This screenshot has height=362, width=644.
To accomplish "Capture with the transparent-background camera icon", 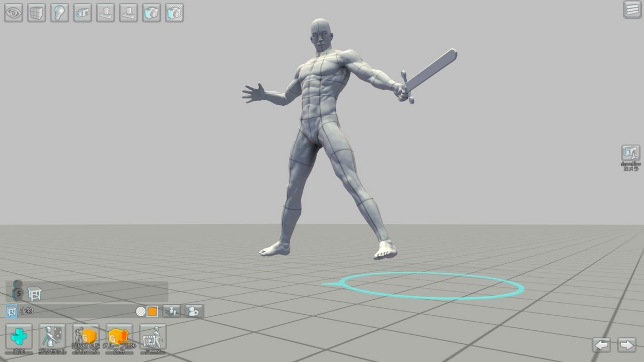I will click(175, 13).
